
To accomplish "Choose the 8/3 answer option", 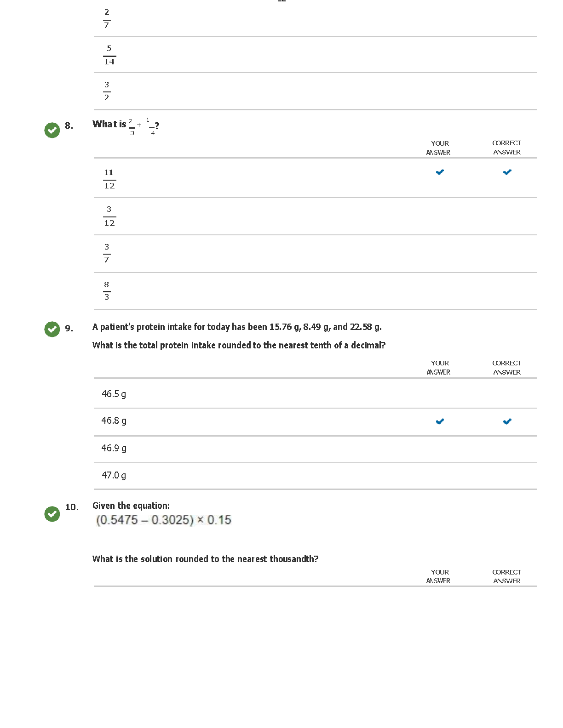I will pos(107,291).
